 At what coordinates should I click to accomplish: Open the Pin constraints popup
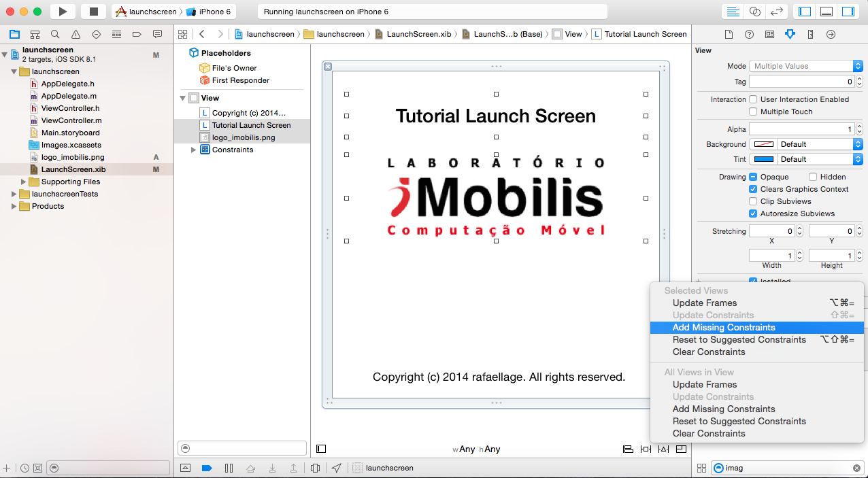[x=646, y=449]
